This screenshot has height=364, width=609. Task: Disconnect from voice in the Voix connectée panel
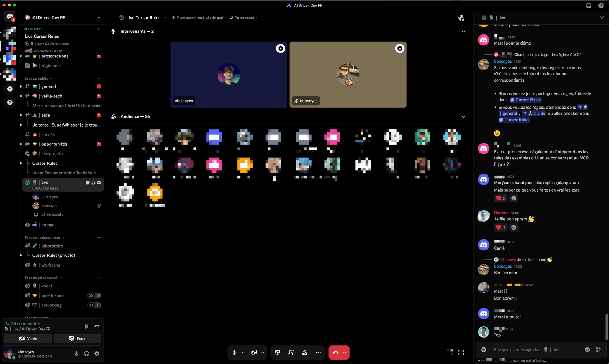point(97,326)
